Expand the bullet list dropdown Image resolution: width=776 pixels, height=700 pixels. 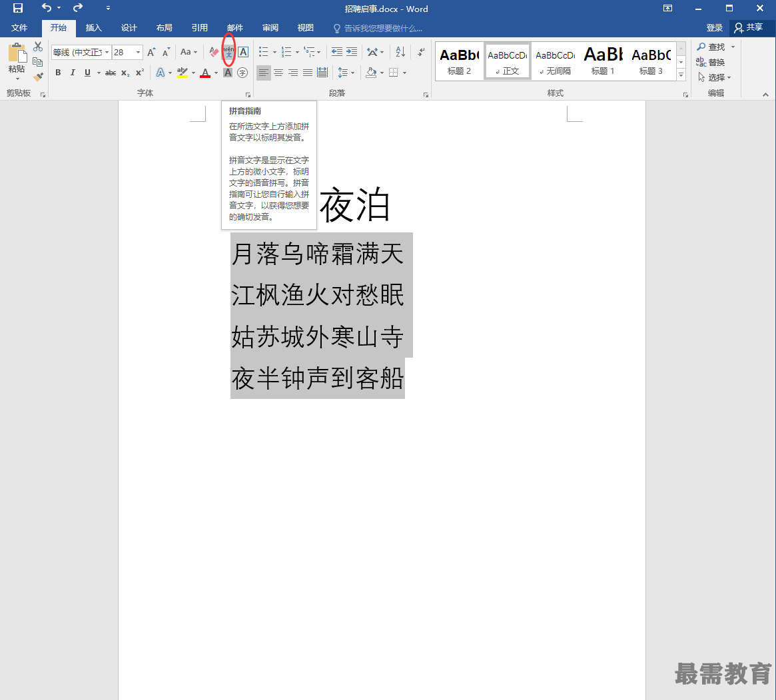(x=274, y=52)
